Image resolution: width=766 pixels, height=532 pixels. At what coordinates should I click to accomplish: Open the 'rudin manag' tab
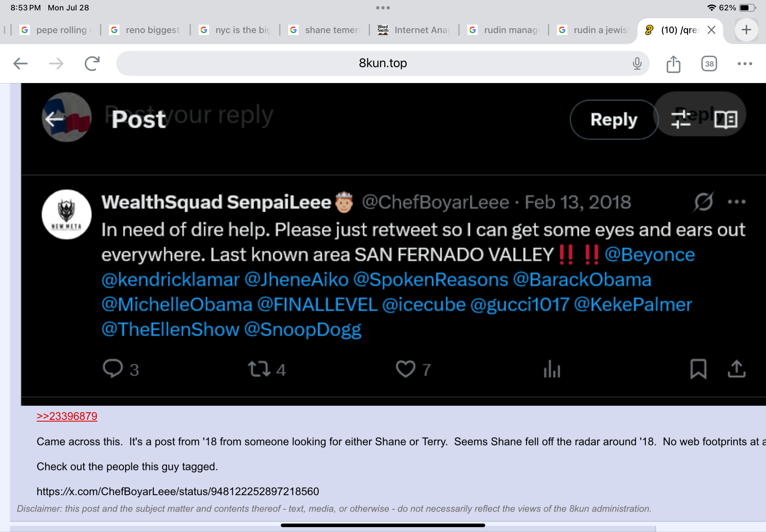tap(504, 30)
